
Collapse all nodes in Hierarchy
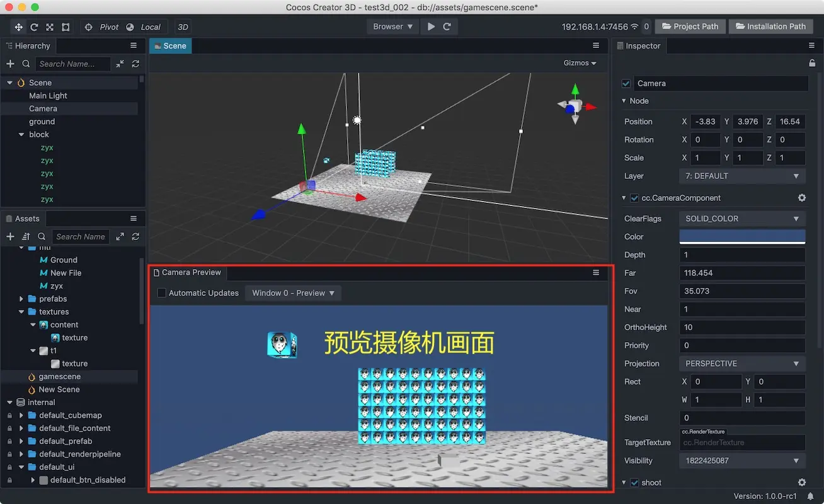(120, 64)
